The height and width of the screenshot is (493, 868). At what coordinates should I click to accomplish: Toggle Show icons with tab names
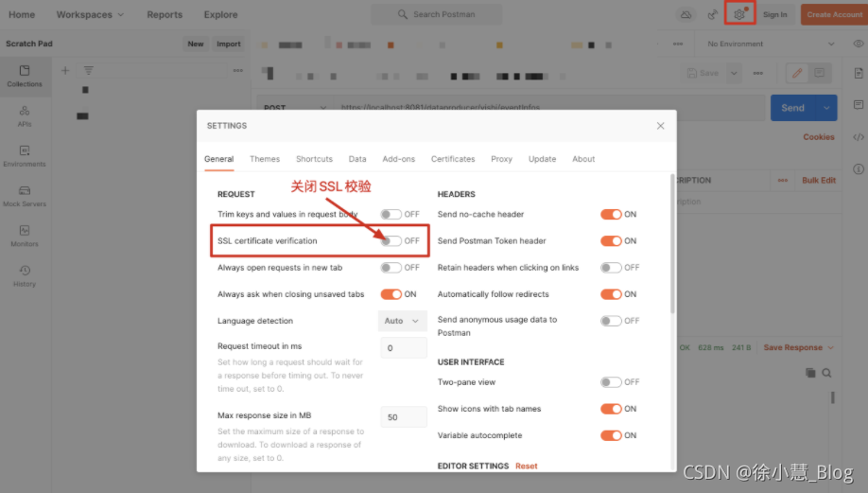click(611, 409)
